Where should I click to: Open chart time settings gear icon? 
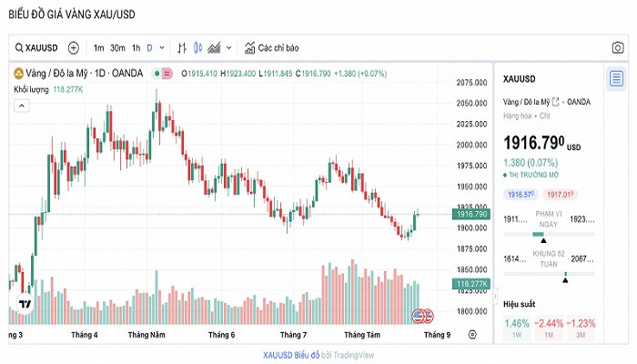point(471,335)
